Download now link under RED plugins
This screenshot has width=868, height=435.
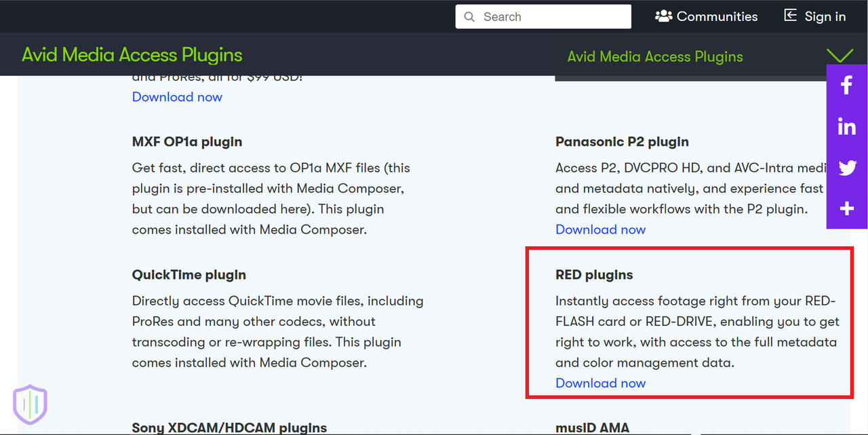pyautogui.click(x=600, y=383)
